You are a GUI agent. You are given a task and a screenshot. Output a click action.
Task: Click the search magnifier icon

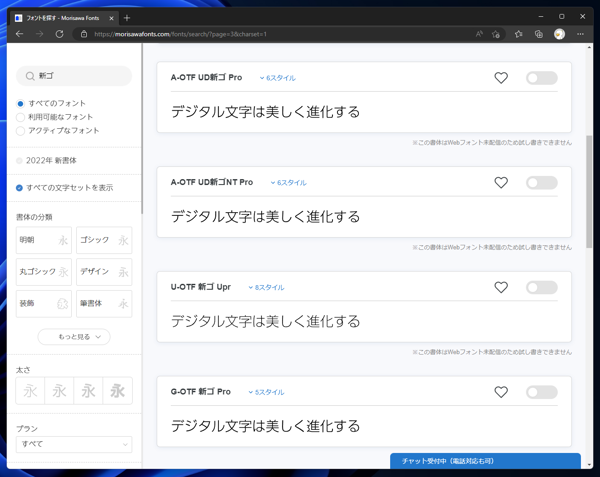pos(30,76)
